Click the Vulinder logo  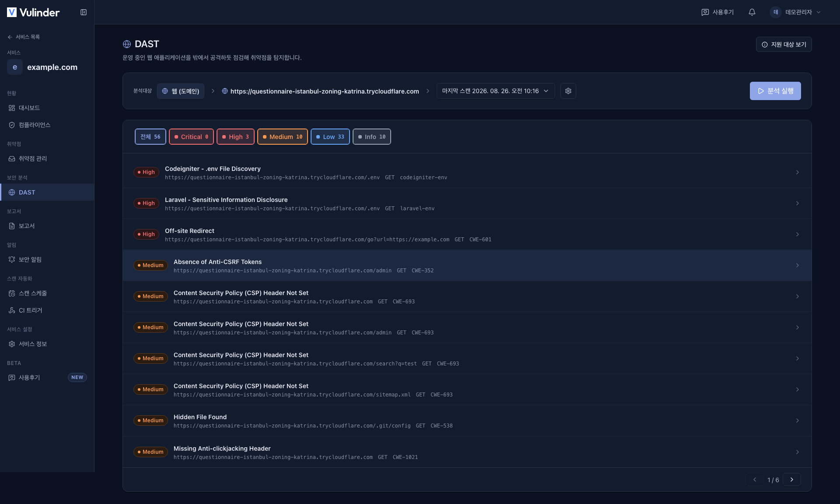(33, 12)
